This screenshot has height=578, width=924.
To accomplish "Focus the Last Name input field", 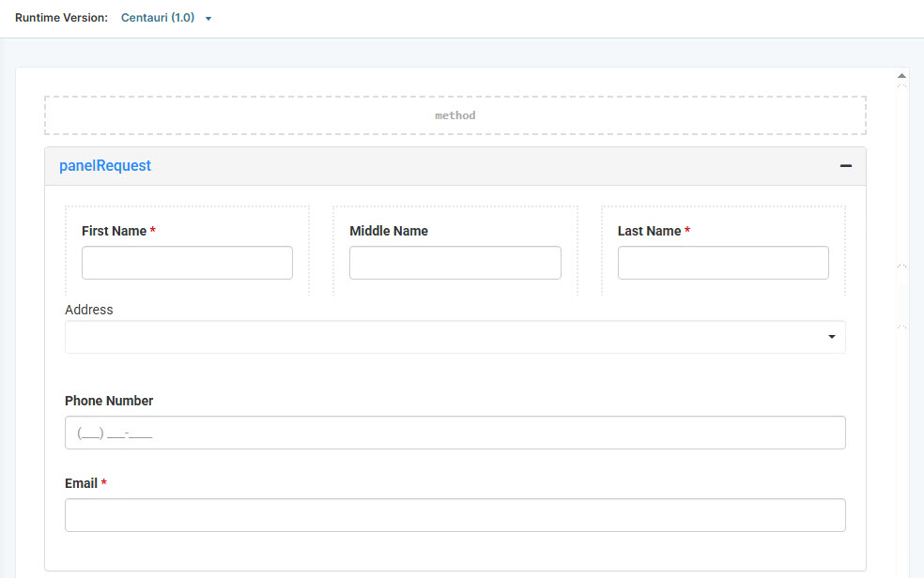I will (x=723, y=263).
